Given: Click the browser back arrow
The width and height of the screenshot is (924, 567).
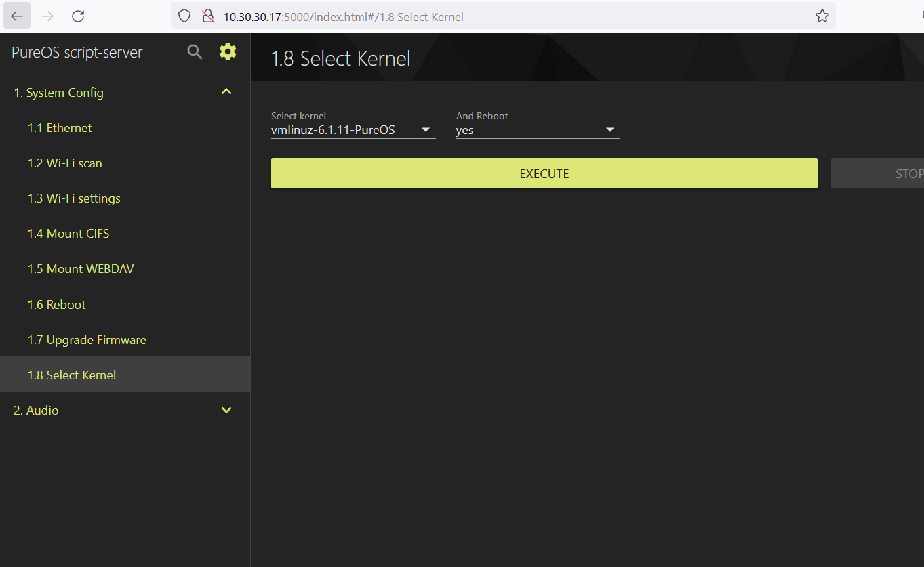Looking at the screenshot, I should coord(17,16).
